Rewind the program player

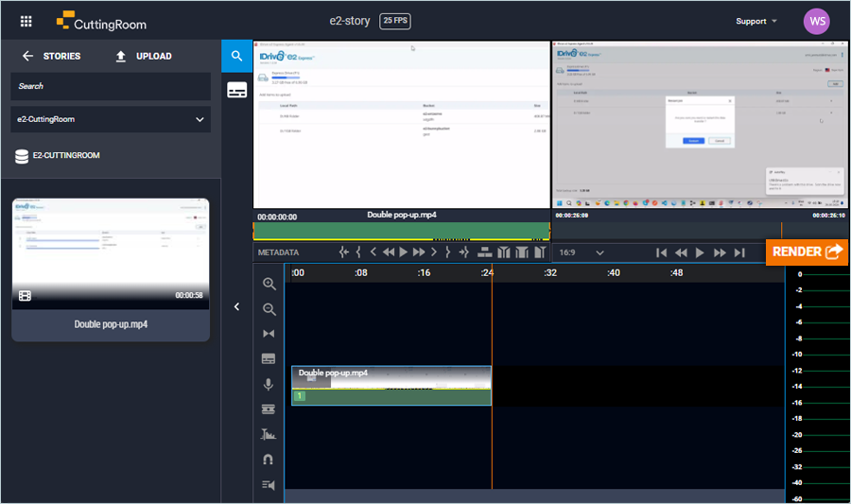681,252
